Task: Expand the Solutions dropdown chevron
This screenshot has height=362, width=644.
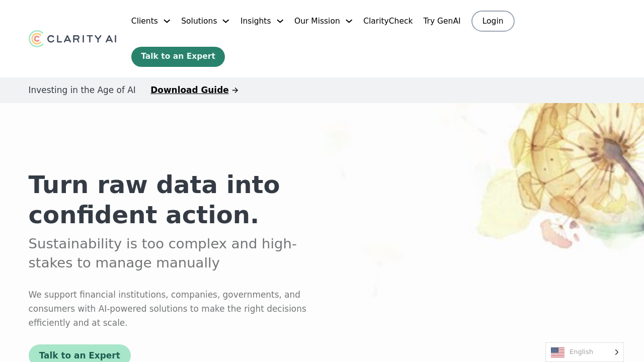Action: point(226,21)
